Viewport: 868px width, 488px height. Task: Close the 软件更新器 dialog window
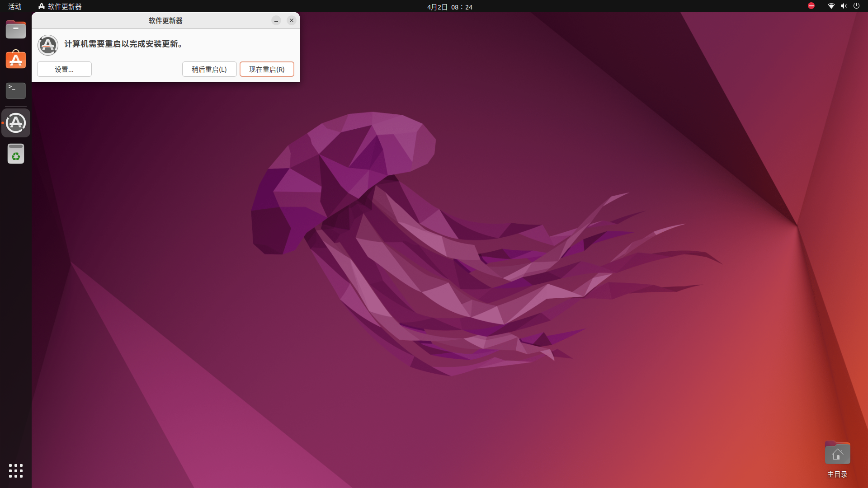coord(292,20)
